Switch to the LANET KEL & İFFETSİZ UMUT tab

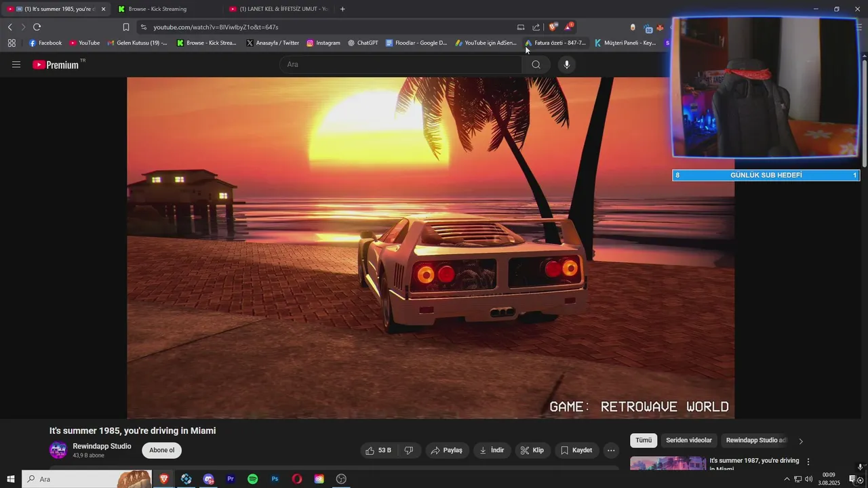278,9
